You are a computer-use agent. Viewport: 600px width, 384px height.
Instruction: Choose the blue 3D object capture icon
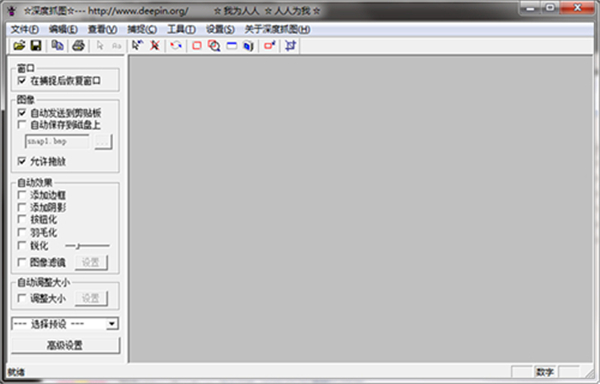[x=248, y=46]
